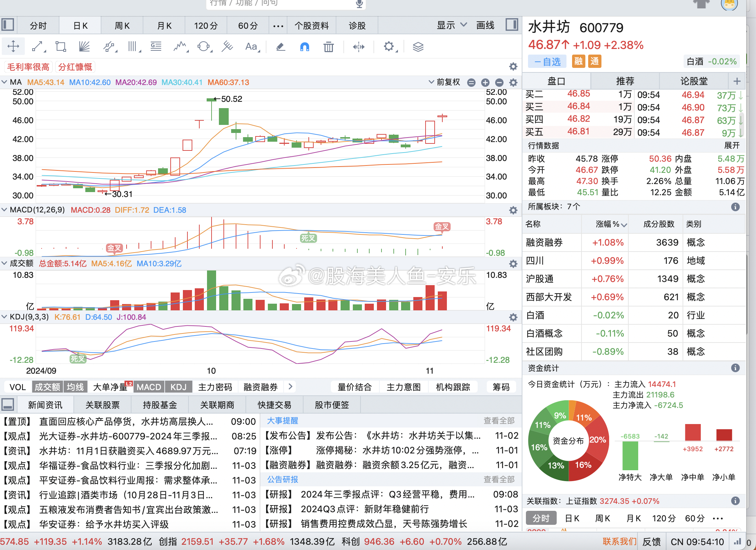The height and width of the screenshot is (550, 756).
Task: Select the trend line drawing tool
Action: 38,47
